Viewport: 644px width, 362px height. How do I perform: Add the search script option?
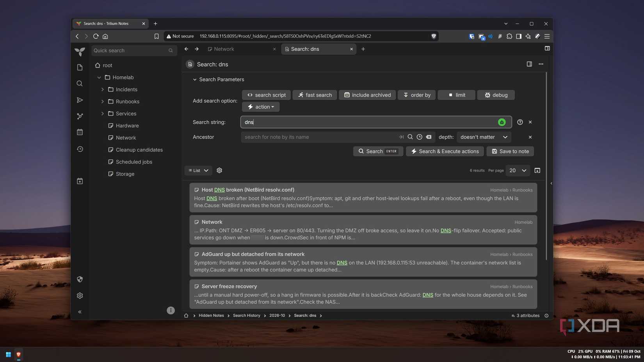pos(267,95)
